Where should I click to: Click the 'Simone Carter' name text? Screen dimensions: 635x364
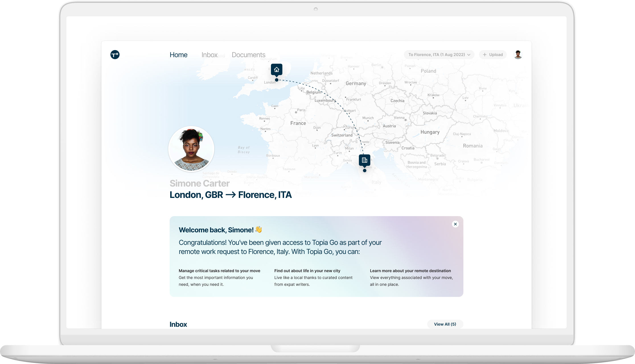click(200, 183)
